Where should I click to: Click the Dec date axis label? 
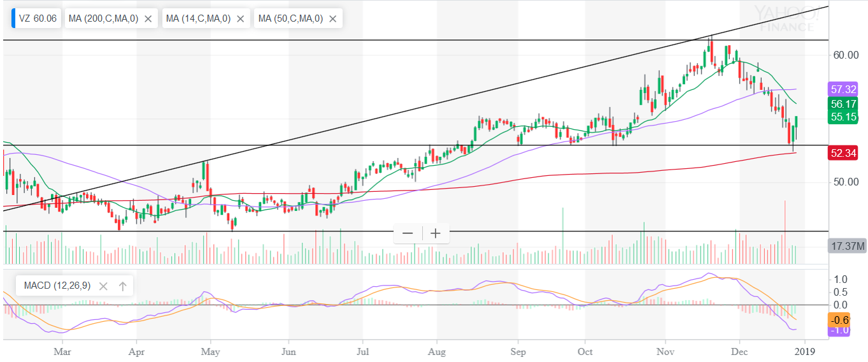pos(739,351)
